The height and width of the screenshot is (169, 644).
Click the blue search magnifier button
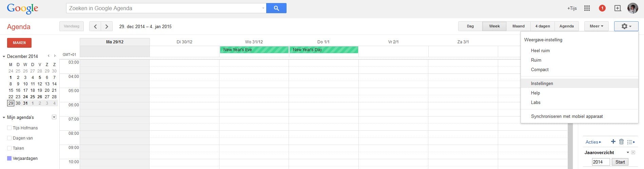(x=276, y=8)
